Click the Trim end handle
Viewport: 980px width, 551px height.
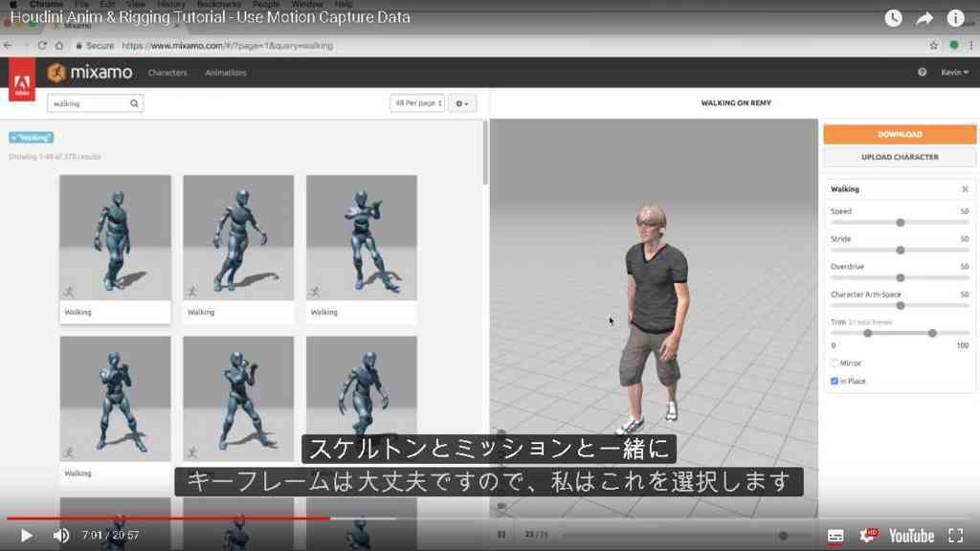[932, 333]
